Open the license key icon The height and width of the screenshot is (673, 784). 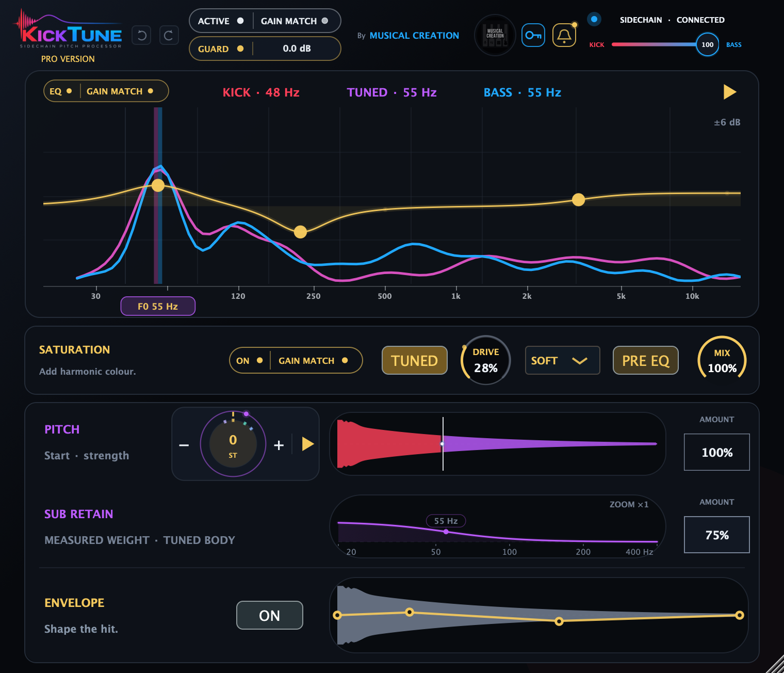click(x=533, y=35)
